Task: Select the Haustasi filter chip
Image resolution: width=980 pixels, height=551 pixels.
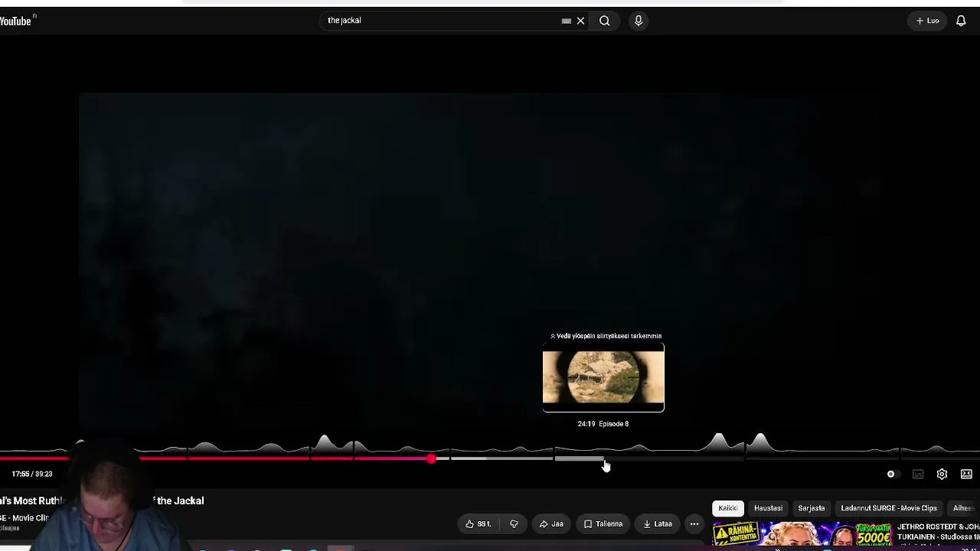Action: click(x=768, y=508)
